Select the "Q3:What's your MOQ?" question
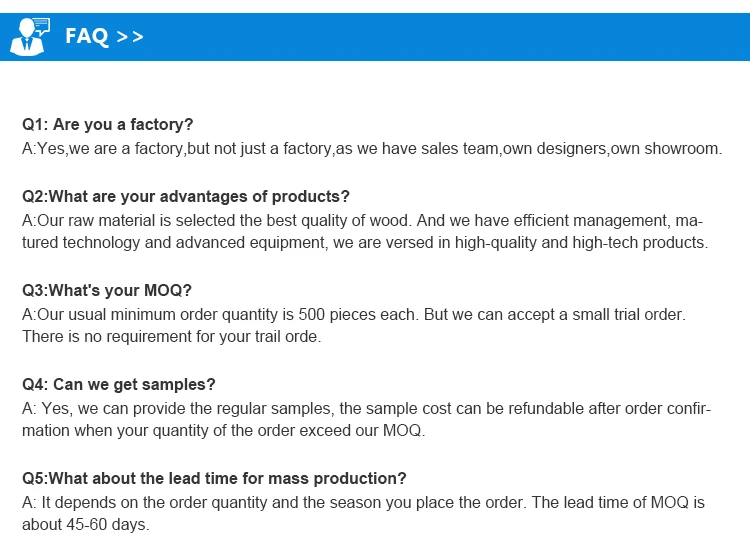 106,290
